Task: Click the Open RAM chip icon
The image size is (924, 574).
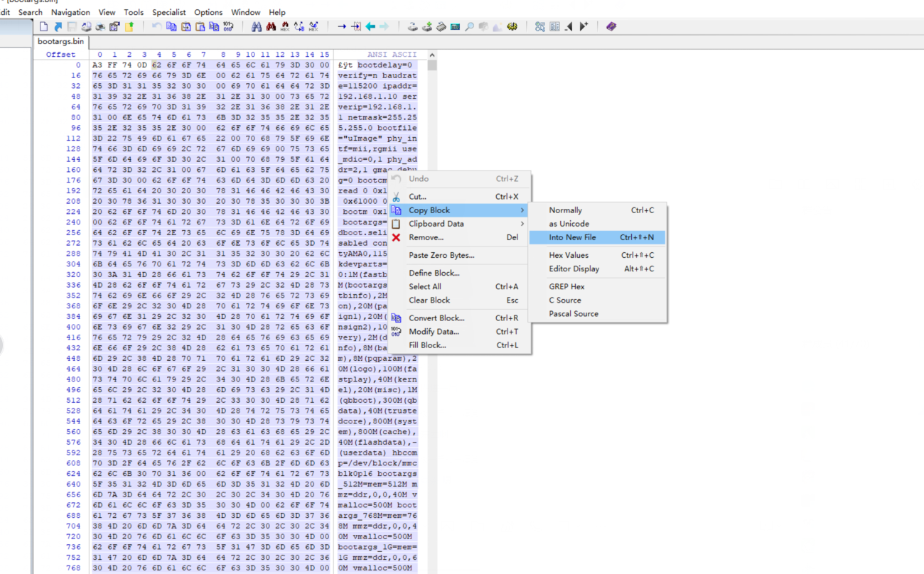Action: [441, 26]
